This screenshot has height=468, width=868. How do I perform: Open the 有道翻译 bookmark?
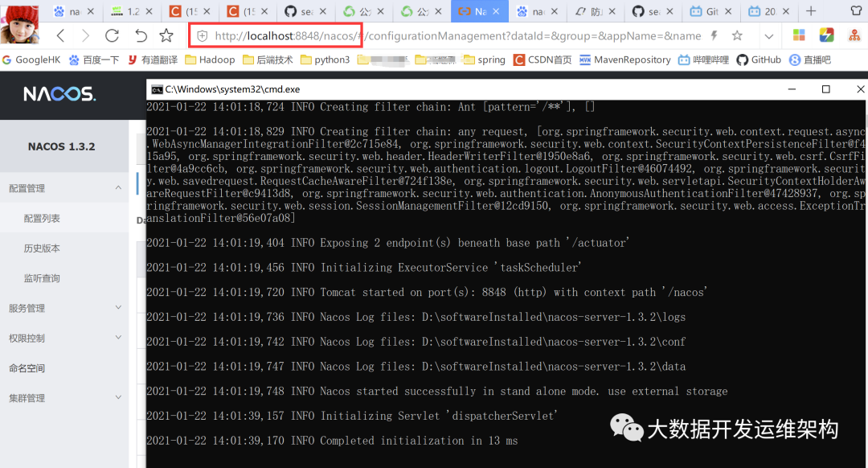(x=152, y=60)
